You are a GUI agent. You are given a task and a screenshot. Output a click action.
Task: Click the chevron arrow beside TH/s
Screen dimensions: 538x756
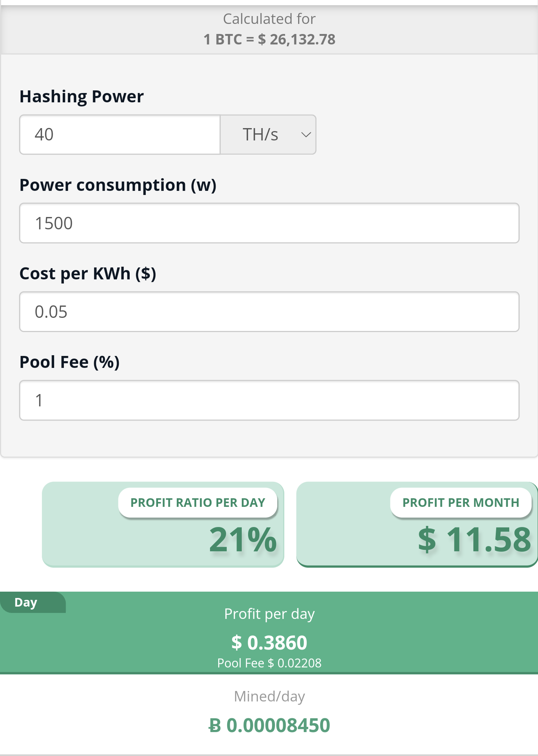pos(306,135)
